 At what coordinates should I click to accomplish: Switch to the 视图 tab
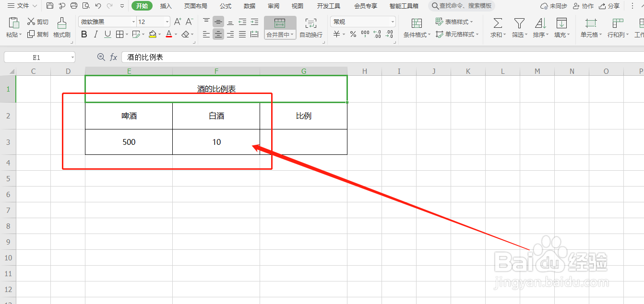tap(298, 6)
